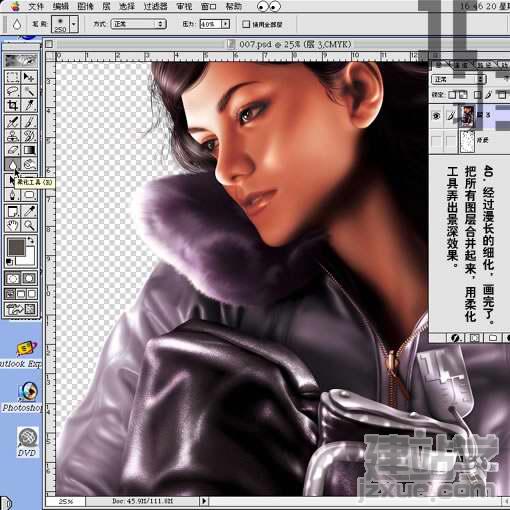Image resolution: width=510 pixels, height=510 pixels.
Task: Reset to default black and white colors
Action: [x=10, y=261]
